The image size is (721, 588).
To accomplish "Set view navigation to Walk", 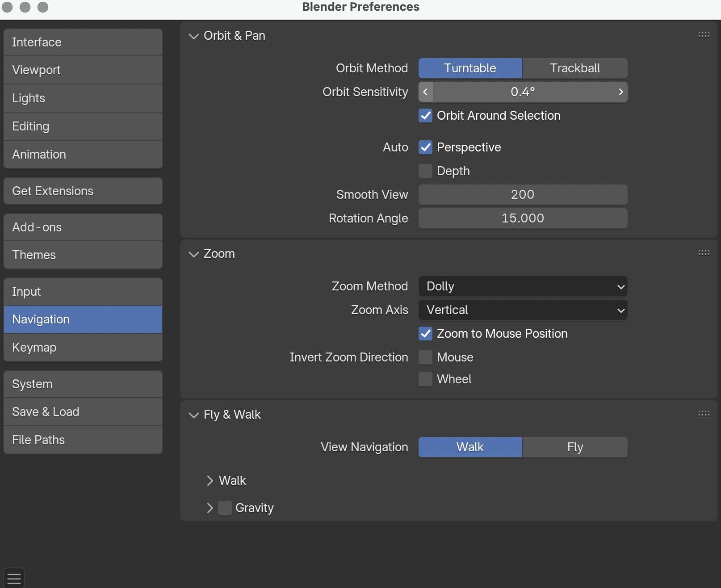I will pyautogui.click(x=470, y=447).
